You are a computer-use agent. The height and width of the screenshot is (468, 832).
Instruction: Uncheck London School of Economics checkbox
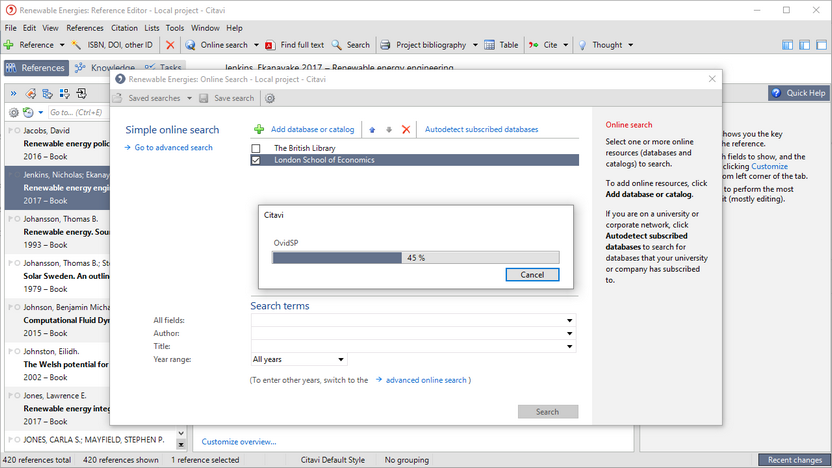point(256,160)
